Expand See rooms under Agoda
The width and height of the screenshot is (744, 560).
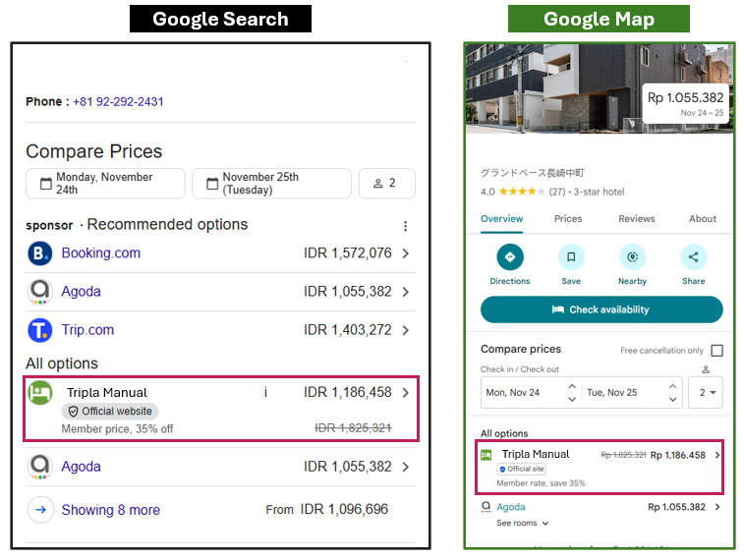522,524
